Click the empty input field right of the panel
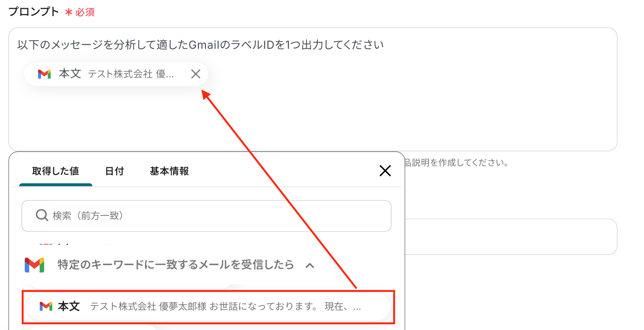Viewport: 644px width, 330px height. [x=511, y=237]
